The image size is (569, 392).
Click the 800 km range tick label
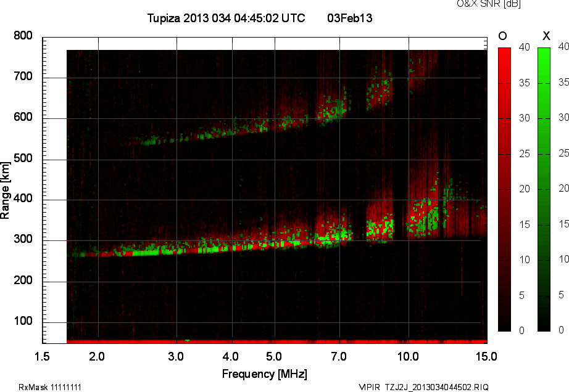[x=23, y=36]
